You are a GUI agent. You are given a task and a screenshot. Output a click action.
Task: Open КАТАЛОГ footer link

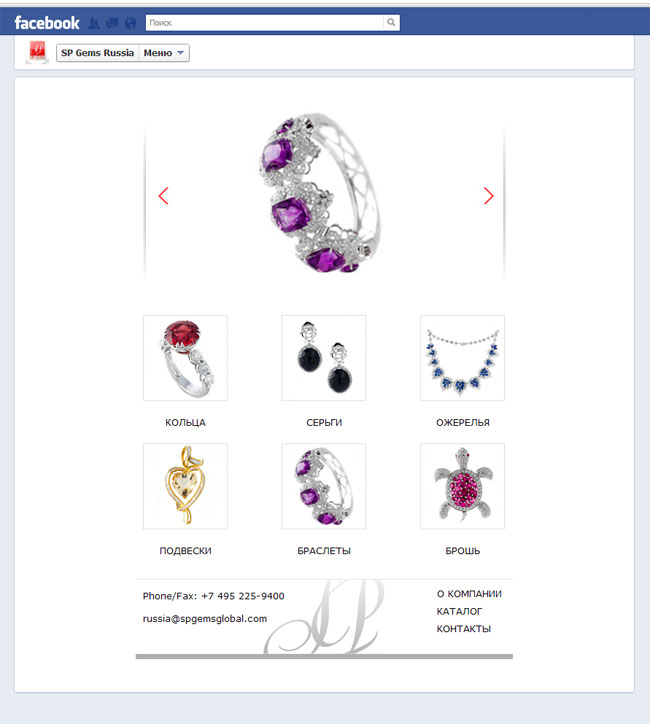coord(459,611)
